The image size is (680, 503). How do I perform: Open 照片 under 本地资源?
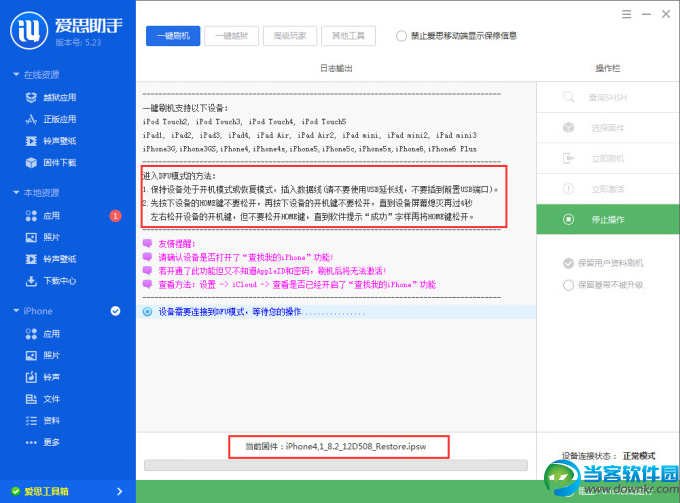pyautogui.click(x=43, y=237)
